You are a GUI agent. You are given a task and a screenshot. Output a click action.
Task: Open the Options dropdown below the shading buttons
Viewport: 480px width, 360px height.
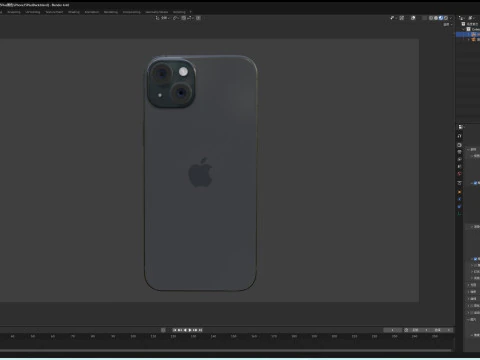[x=448, y=25]
